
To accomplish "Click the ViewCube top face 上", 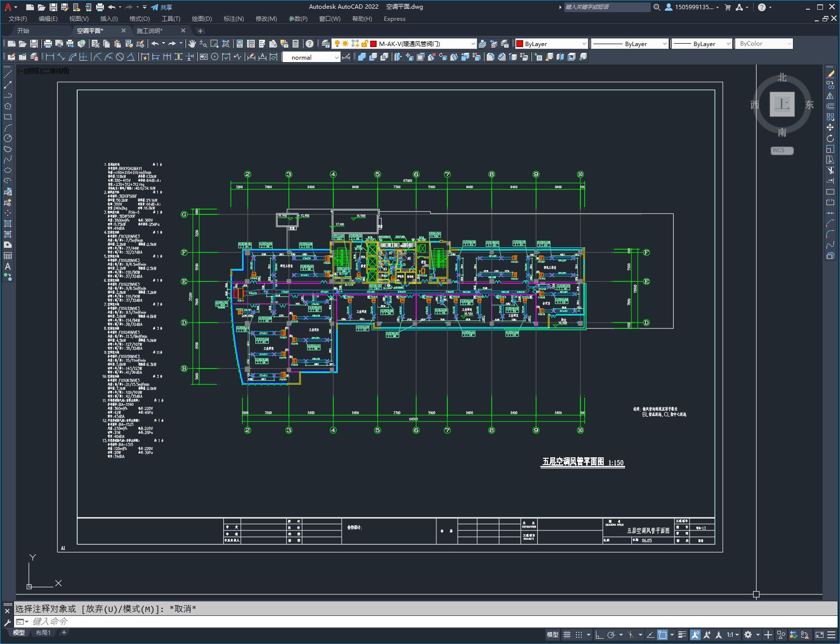I will 782,104.
